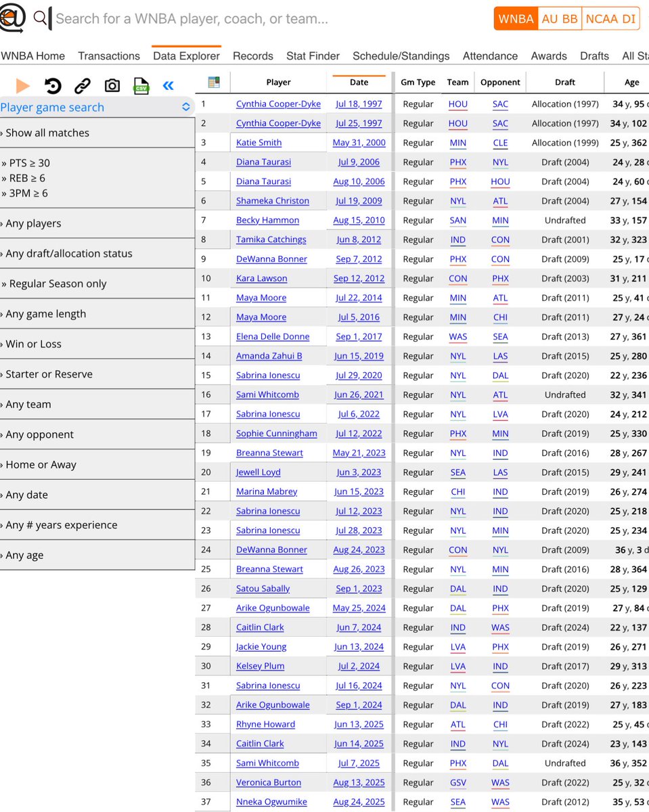The image size is (649, 812).
Task: Open Rhyne Howard's player link
Action: click(265, 725)
